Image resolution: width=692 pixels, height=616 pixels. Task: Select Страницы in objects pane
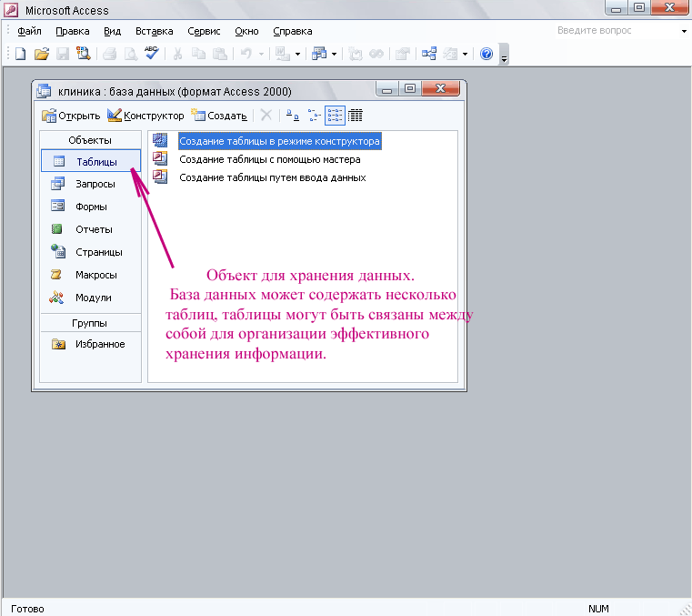click(x=90, y=252)
